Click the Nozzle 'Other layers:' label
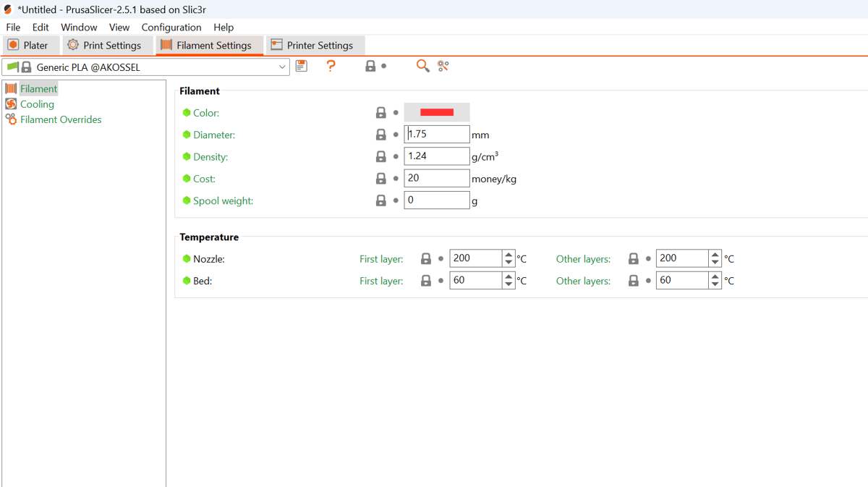This screenshot has height=487, width=868. (583, 259)
